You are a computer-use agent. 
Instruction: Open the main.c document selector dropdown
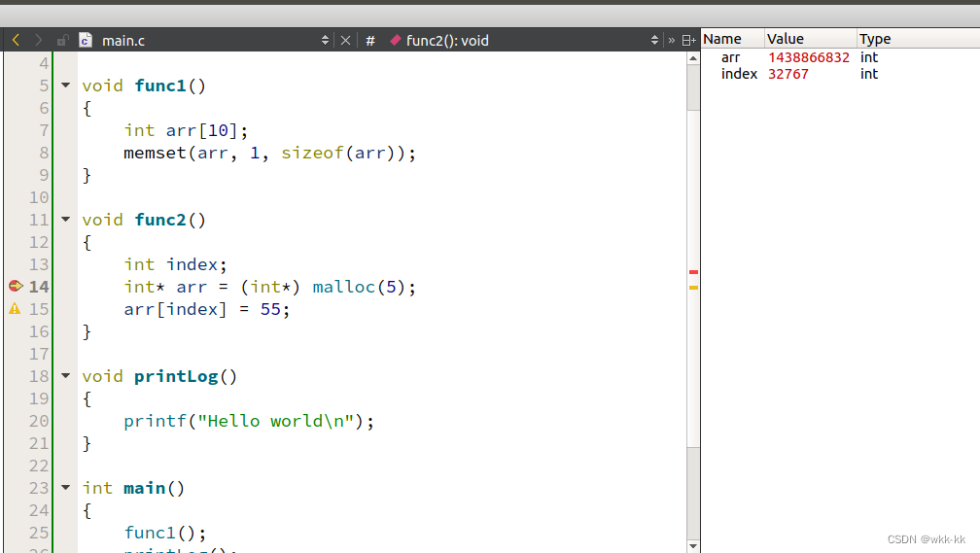tap(325, 41)
